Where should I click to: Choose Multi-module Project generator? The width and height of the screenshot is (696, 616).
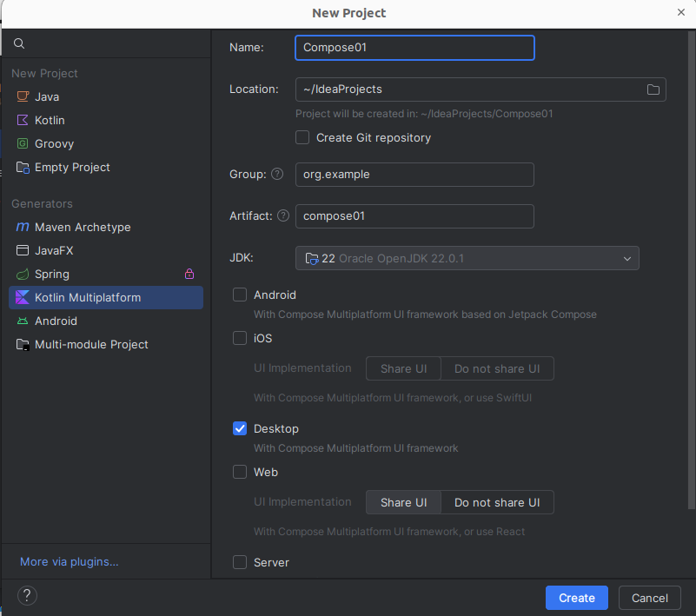tap(106, 345)
